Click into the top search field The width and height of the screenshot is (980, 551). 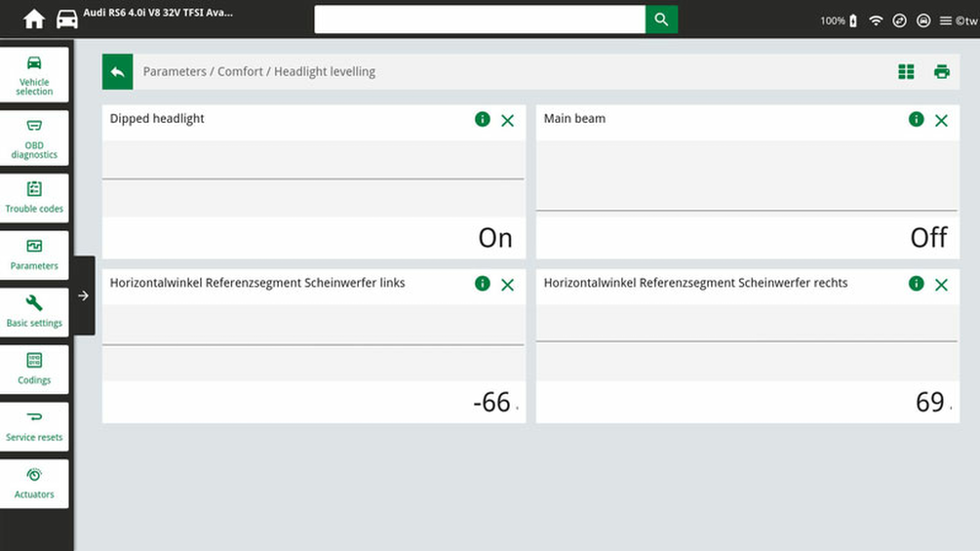click(479, 20)
